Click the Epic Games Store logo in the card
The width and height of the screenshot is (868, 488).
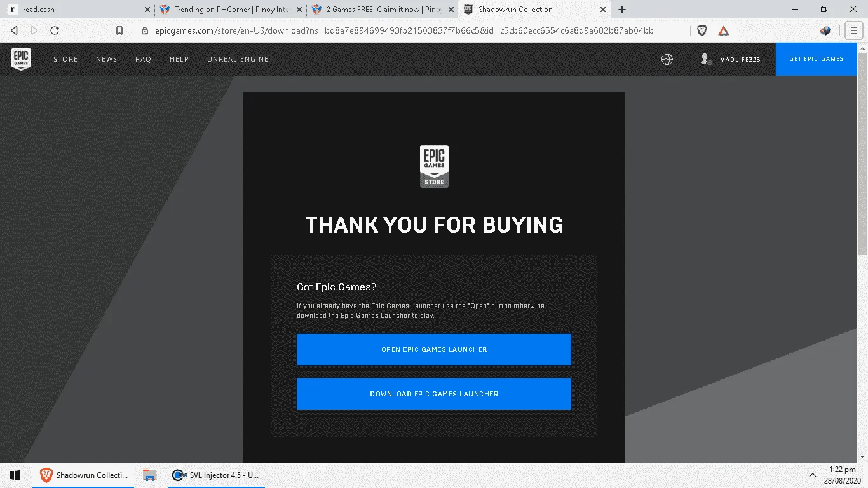click(x=434, y=166)
